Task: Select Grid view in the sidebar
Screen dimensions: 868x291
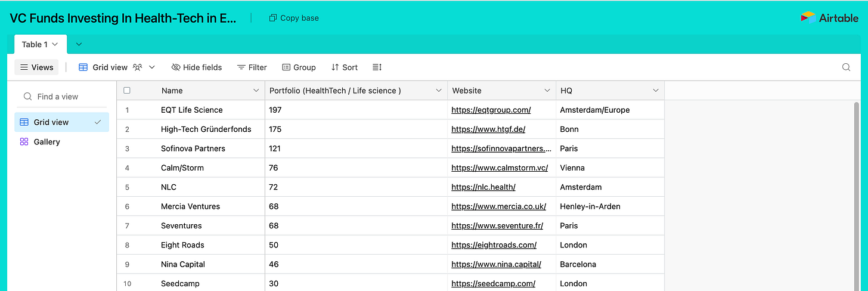Action: 62,122
